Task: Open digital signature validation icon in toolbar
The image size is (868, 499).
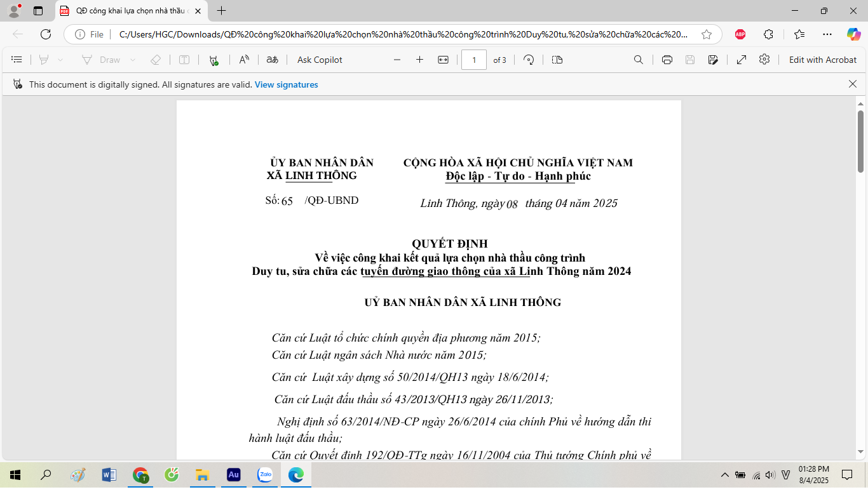Action: [214, 60]
